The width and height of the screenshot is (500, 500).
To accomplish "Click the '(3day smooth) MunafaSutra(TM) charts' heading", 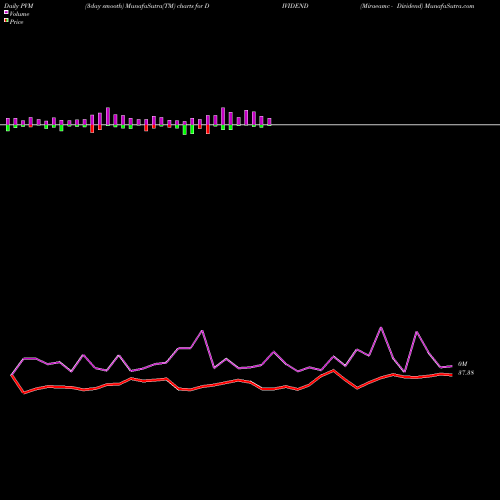I will (x=139, y=6).
